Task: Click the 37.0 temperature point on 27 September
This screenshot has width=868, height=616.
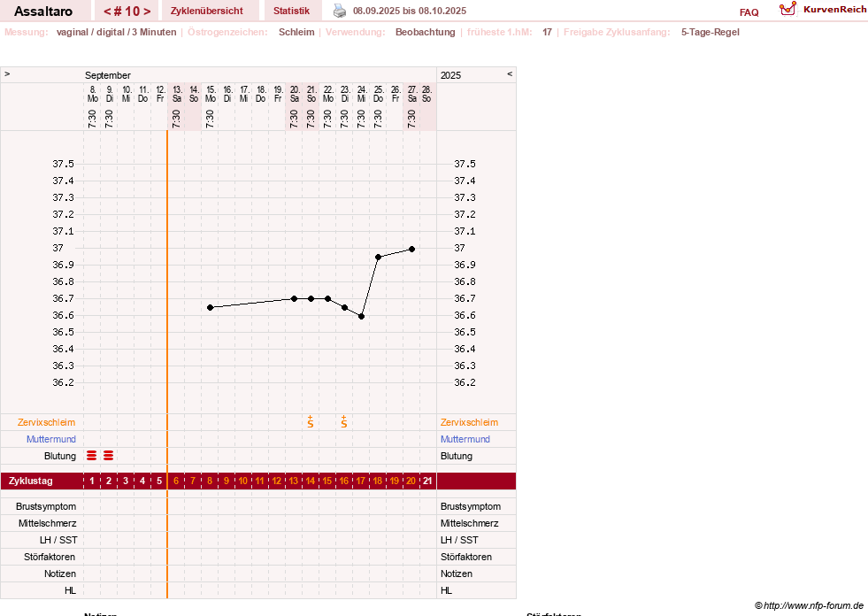Action: [411, 250]
